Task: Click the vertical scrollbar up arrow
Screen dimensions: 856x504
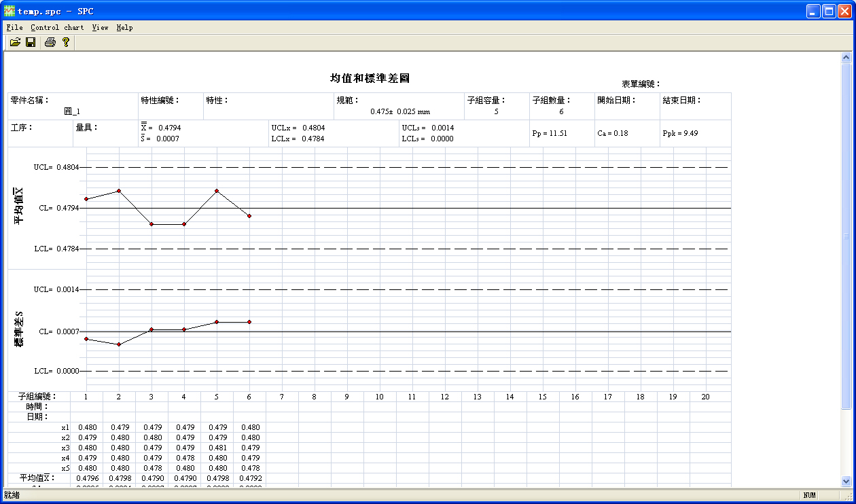Action: 846,58
